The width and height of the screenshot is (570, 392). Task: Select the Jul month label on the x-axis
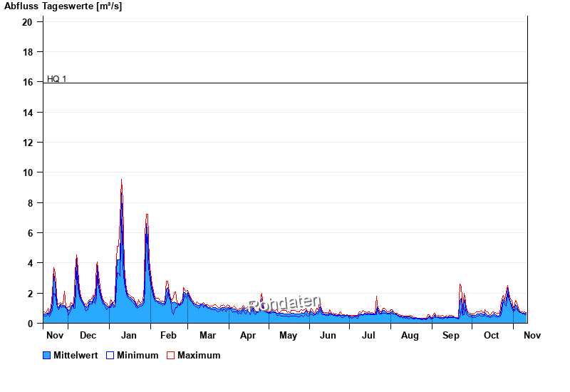(368, 335)
